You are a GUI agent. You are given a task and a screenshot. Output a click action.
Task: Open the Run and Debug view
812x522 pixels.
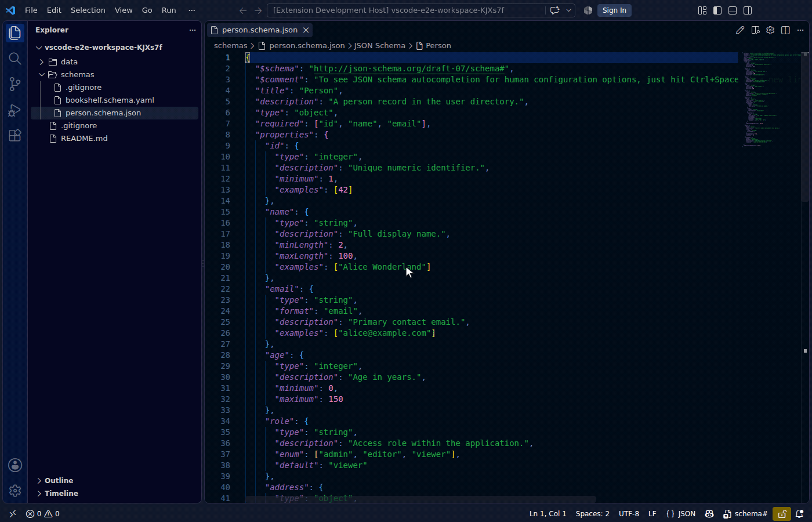point(15,110)
